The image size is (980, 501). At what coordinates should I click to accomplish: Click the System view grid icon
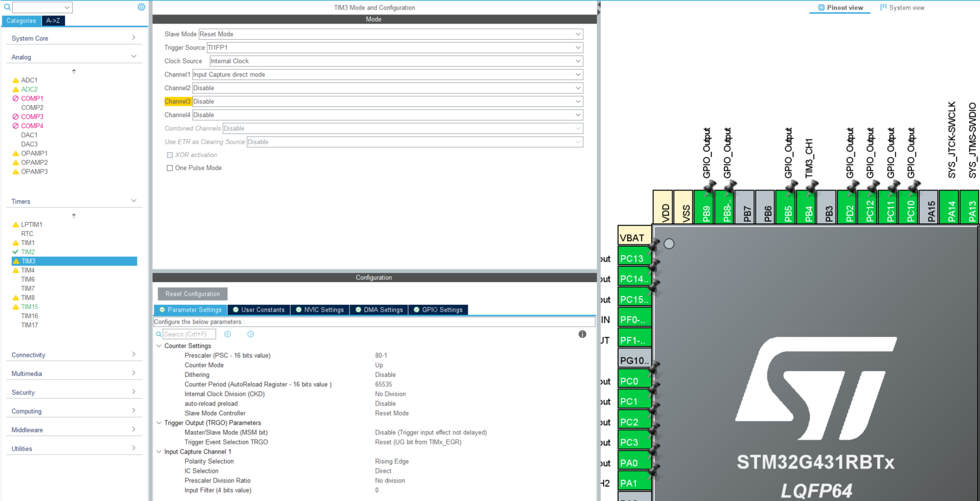[883, 8]
